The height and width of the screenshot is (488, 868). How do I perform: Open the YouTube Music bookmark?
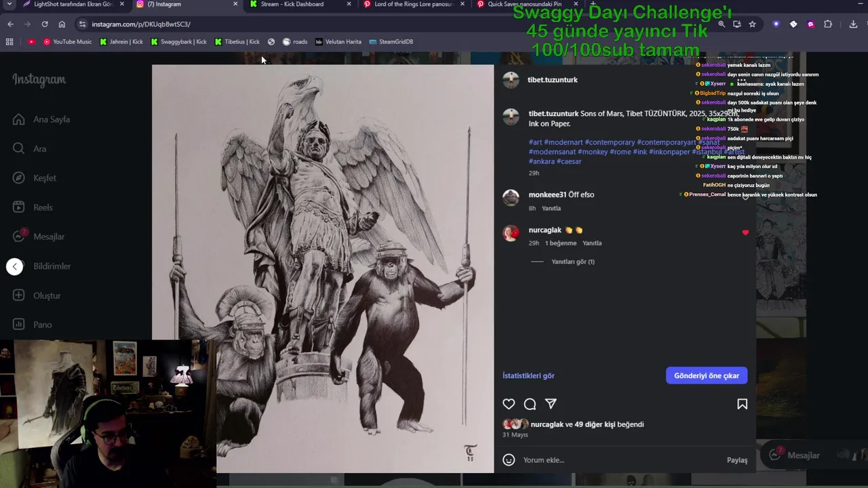click(67, 41)
